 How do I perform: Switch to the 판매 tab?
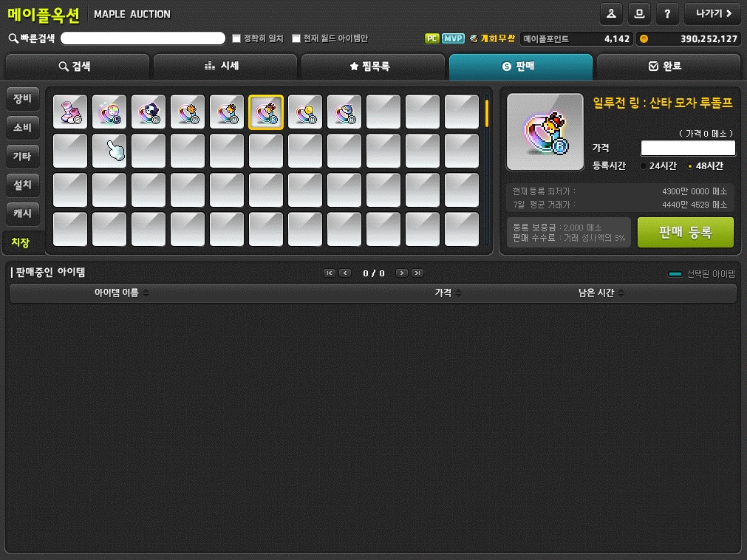[521, 66]
